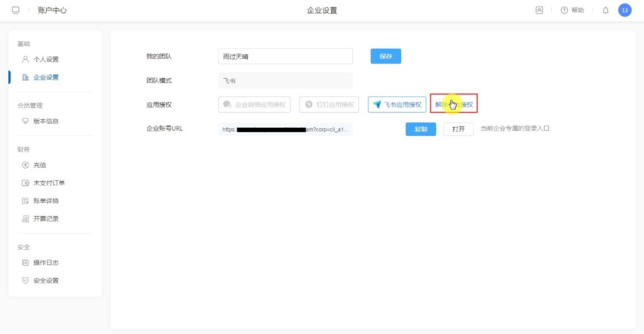Open 账单详情 in the sidebar

tap(45, 201)
